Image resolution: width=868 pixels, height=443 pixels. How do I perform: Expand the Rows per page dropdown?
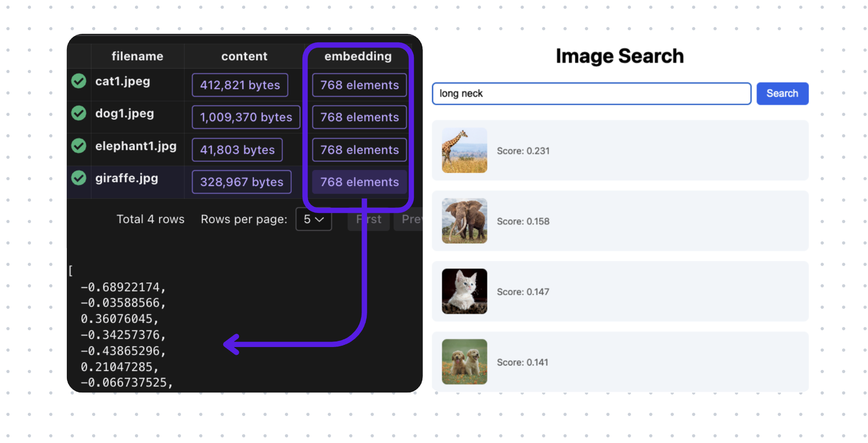pos(314,219)
